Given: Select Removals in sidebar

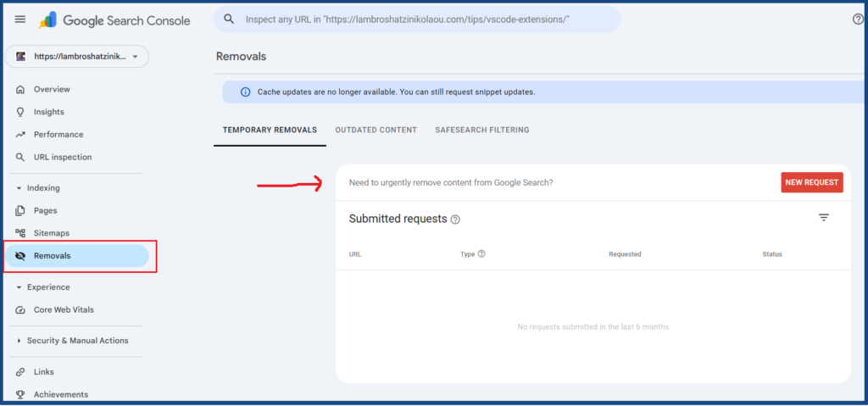Looking at the screenshot, I should click(x=77, y=256).
